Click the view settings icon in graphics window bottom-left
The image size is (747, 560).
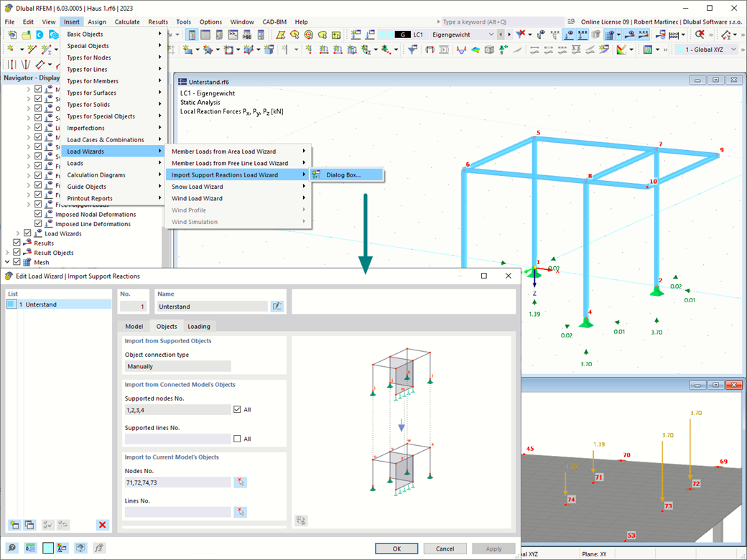pyautogui.click(x=301, y=520)
